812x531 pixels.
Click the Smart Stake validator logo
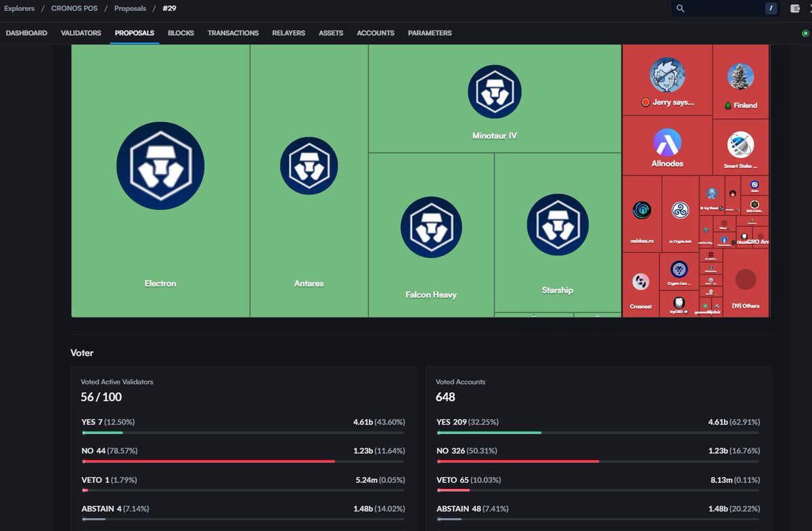coord(740,145)
